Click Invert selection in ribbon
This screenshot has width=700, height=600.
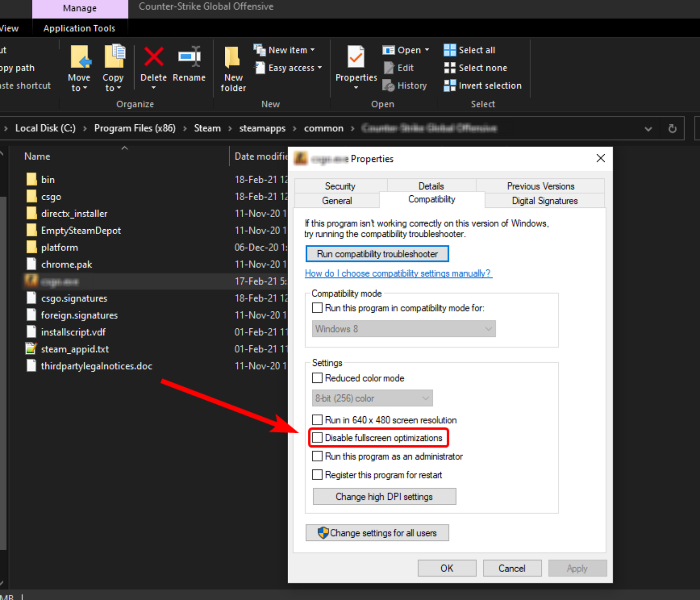pyautogui.click(x=483, y=86)
